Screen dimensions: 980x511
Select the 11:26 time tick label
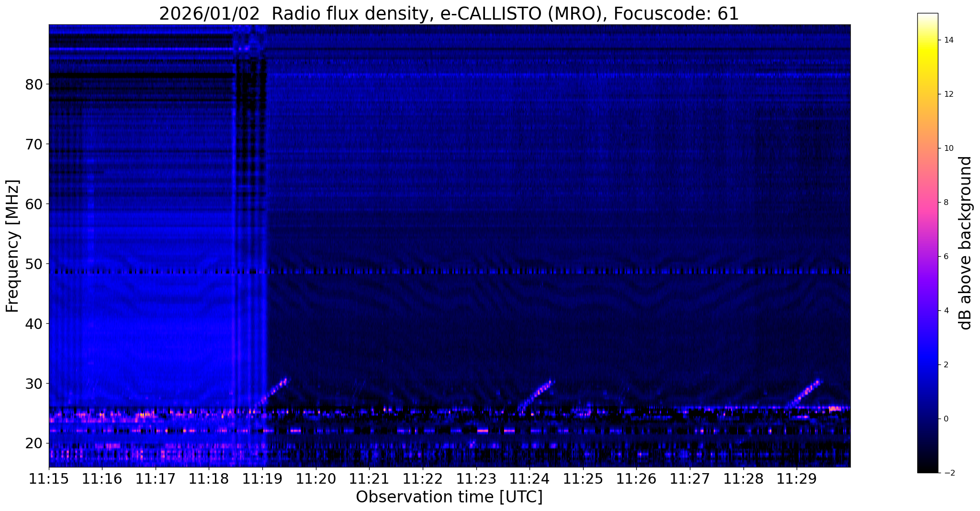coord(636,478)
